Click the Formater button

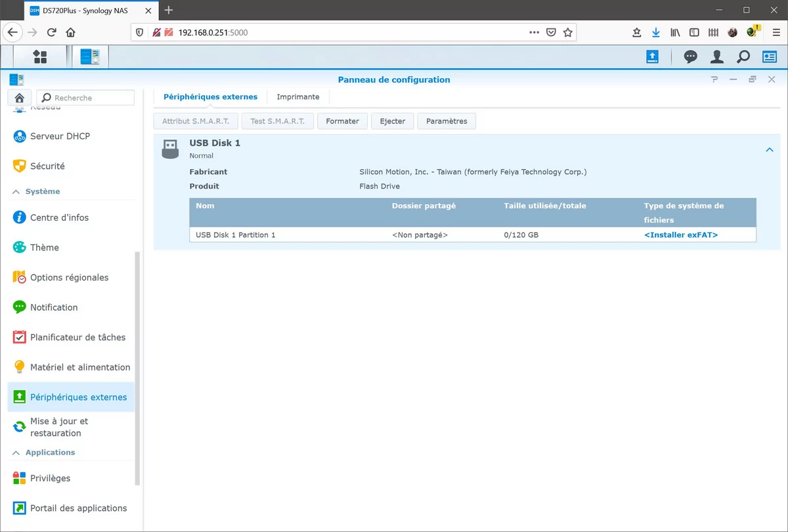(342, 121)
